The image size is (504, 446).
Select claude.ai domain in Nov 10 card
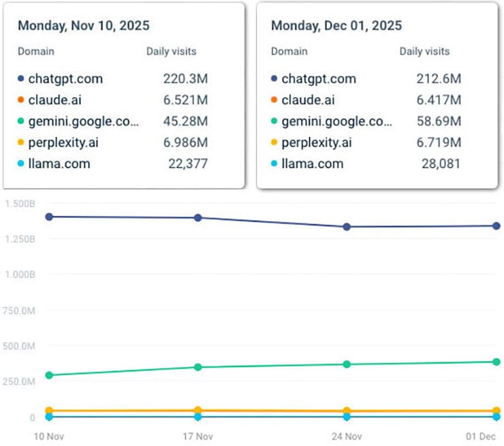(x=54, y=101)
